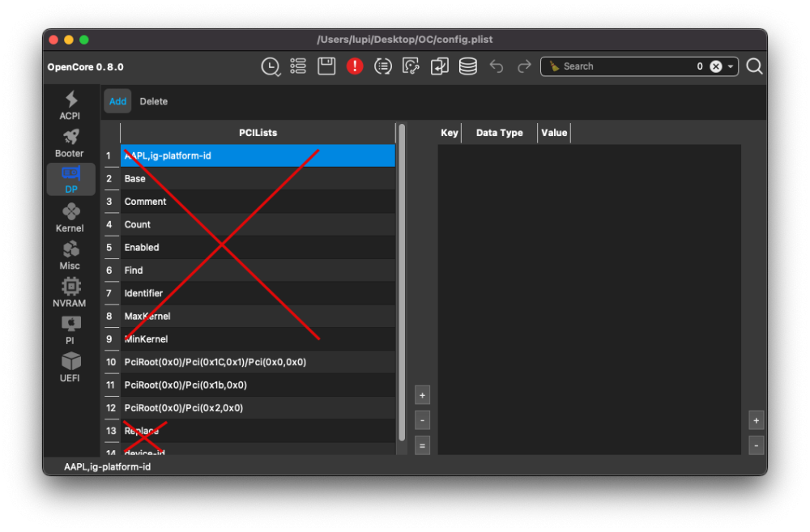Click the plus button beside PCILists
Screen dimensions: 810x532
(x=422, y=395)
